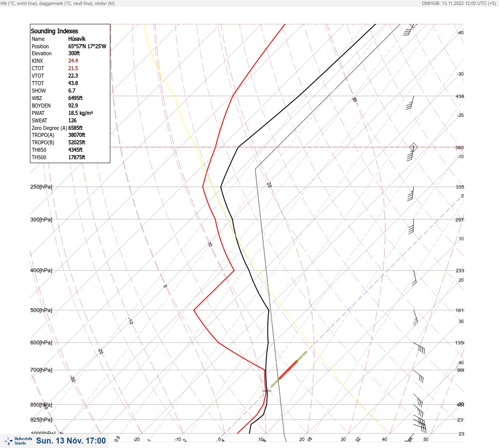Click the '600[hPa]' pressure label
This screenshot has width=499, height=448.
point(41,342)
